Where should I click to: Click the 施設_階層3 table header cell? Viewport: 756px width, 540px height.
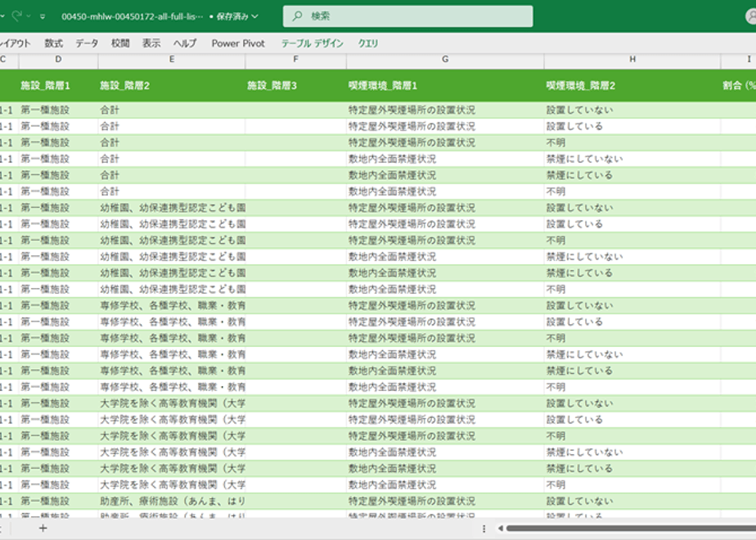coord(295,86)
